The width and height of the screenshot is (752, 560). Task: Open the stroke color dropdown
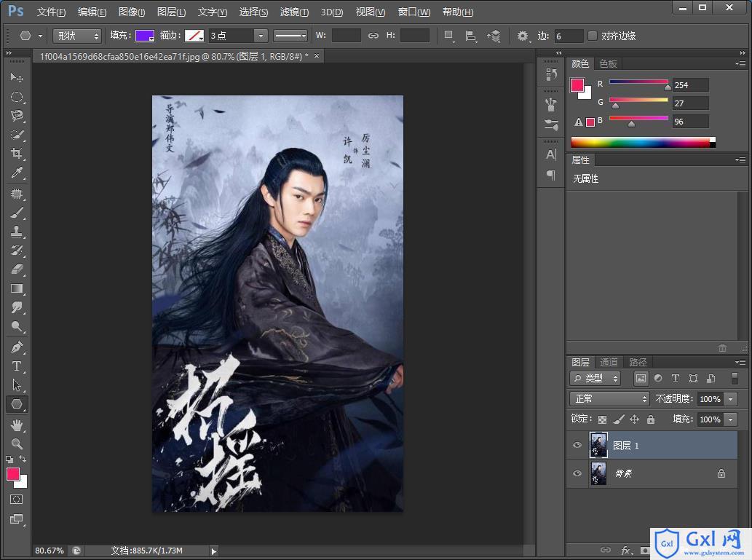(x=194, y=36)
